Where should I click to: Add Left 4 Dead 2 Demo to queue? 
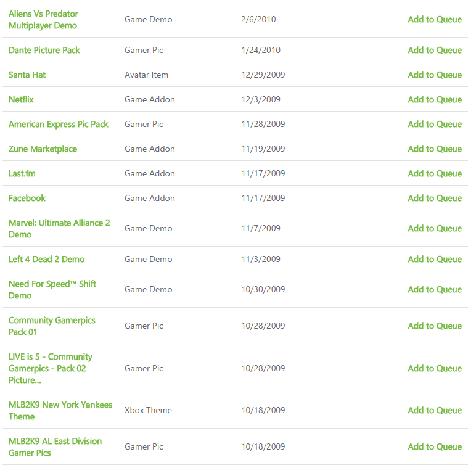435,259
